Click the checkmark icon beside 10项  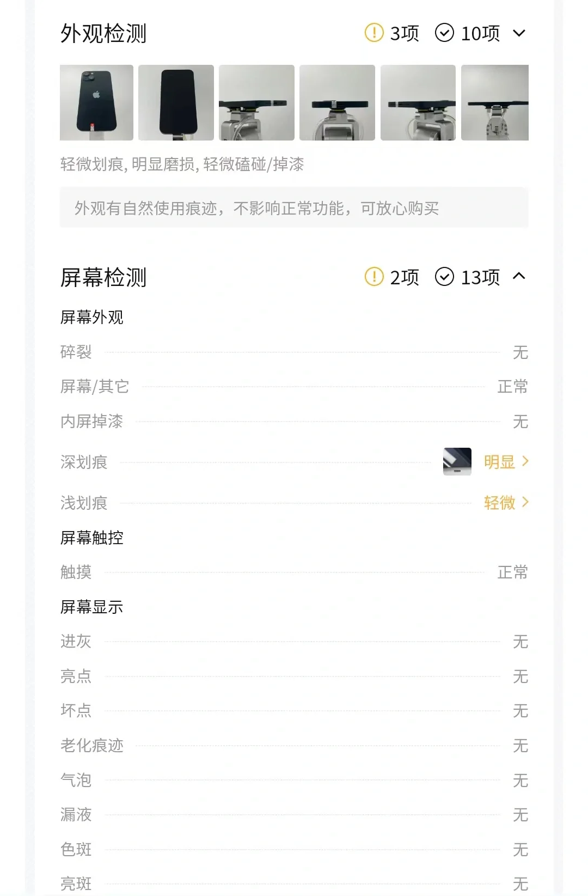point(444,33)
